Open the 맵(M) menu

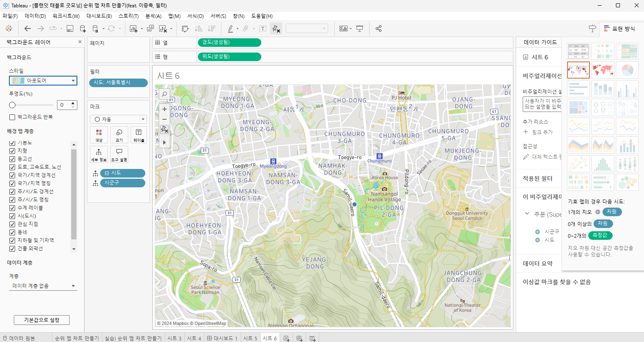[x=174, y=16]
